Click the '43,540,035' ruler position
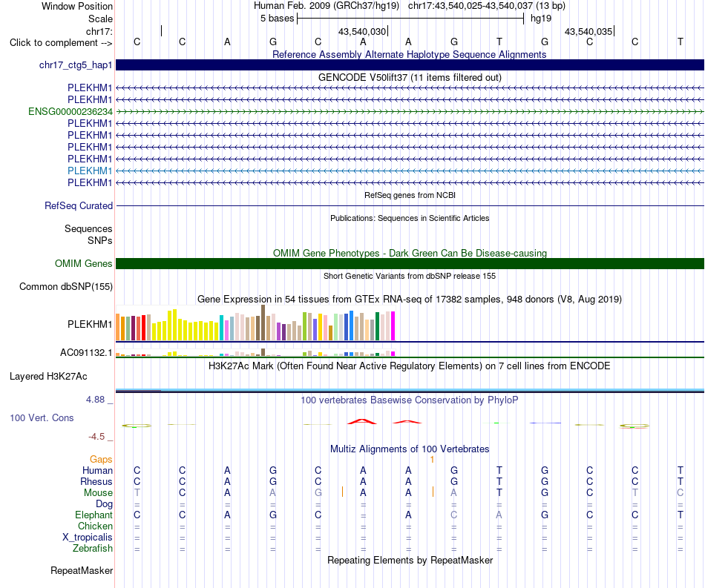This screenshot has height=588, width=705. [x=588, y=31]
